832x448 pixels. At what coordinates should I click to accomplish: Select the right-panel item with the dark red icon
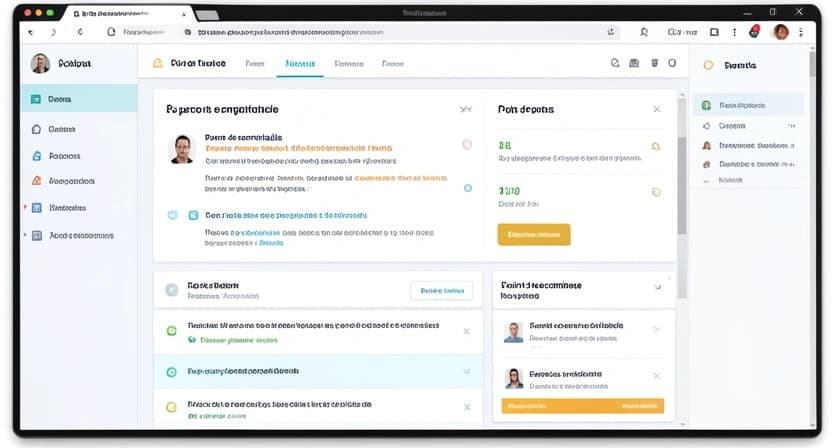coord(748,164)
